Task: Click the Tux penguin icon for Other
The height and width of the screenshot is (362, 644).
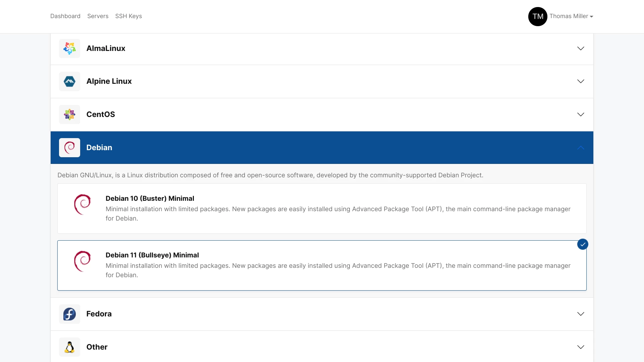Action: (x=69, y=347)
